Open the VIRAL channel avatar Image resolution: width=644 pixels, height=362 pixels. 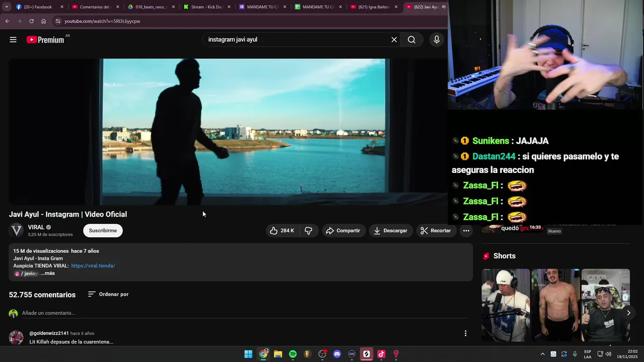[x=17, y=230]
